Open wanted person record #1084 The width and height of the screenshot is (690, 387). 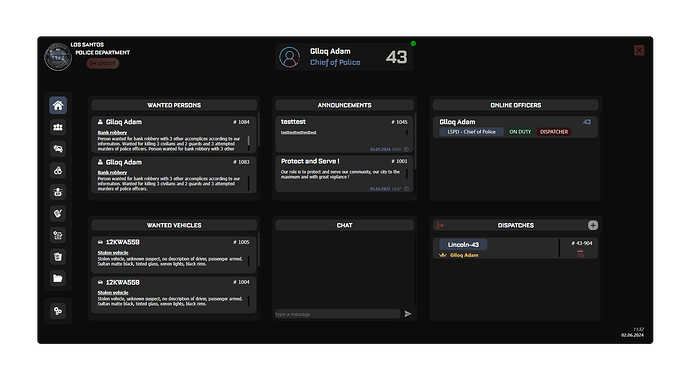coord(174,134)
